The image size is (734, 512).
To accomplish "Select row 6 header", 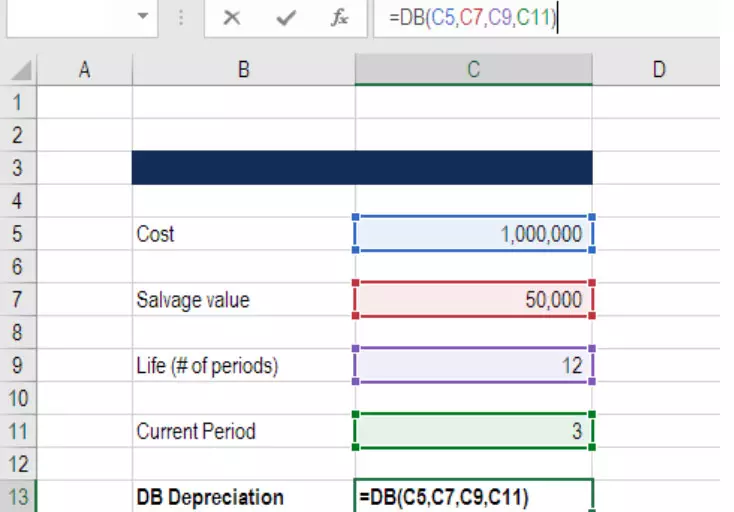I will [18, 266].
